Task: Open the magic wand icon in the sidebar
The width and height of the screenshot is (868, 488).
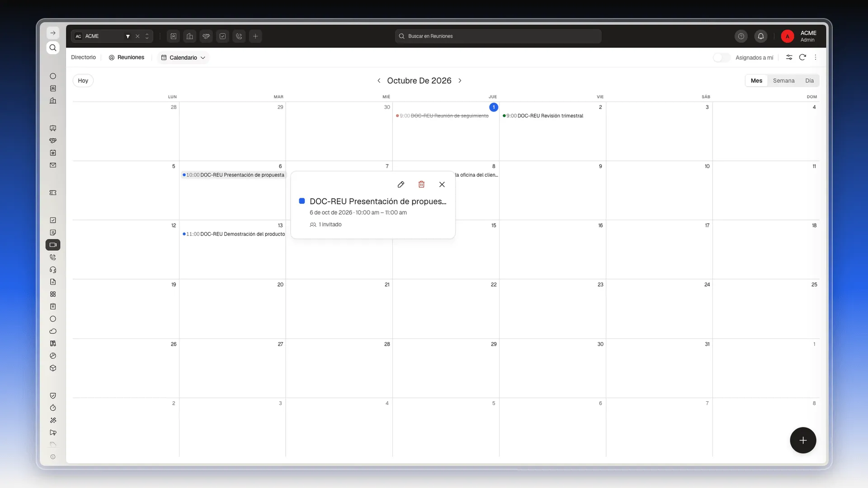Action: click(53, 420)
